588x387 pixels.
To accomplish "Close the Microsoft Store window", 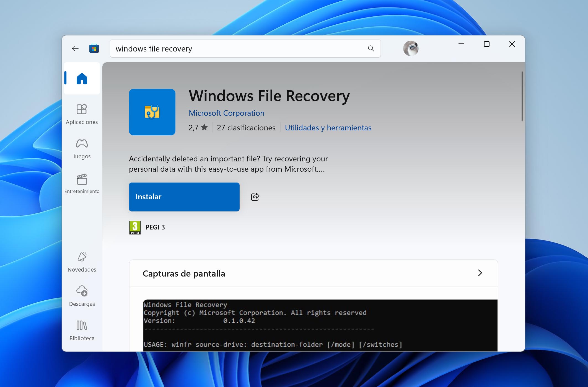I will click(512, 44).
